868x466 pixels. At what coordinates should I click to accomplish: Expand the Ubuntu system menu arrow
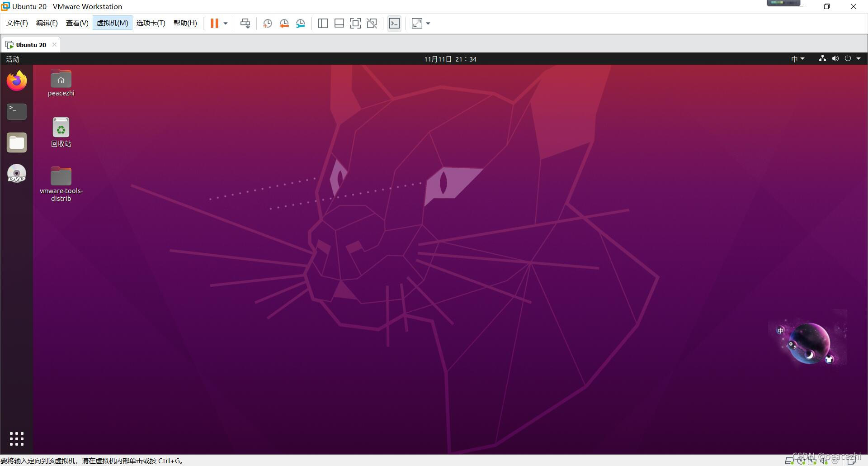pos(859,59)
